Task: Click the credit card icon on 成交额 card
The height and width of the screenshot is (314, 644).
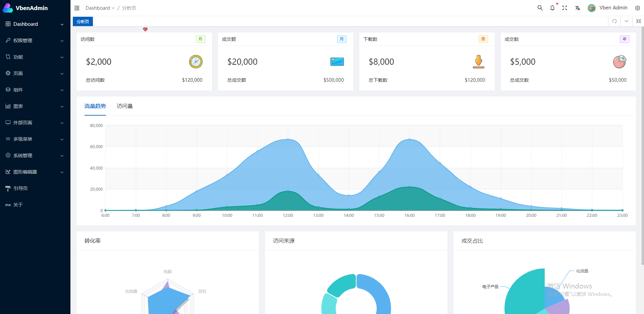Action: 337,62
